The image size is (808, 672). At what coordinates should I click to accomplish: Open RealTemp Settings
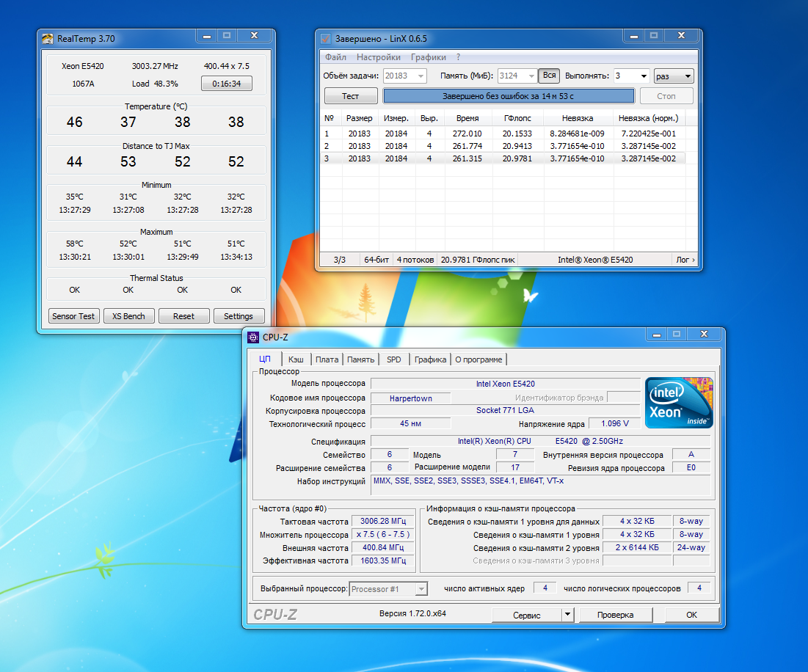pos(239,316)
